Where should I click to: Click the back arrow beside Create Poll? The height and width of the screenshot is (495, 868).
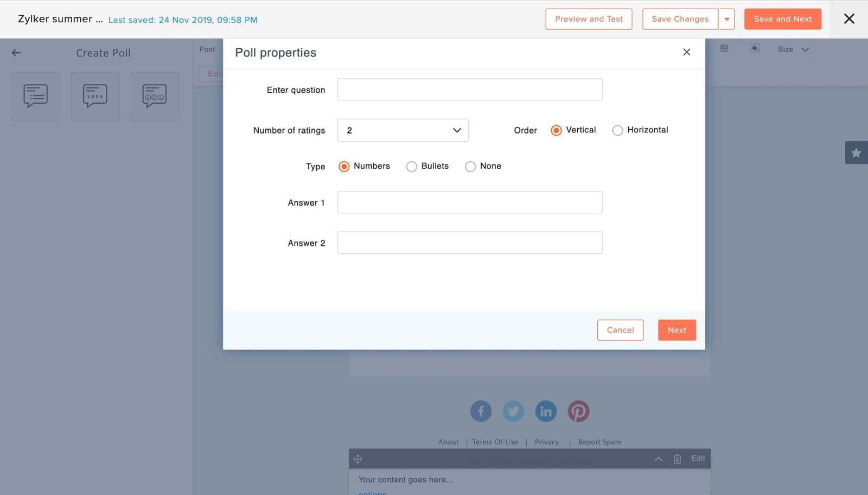click(x=16, y=53)
